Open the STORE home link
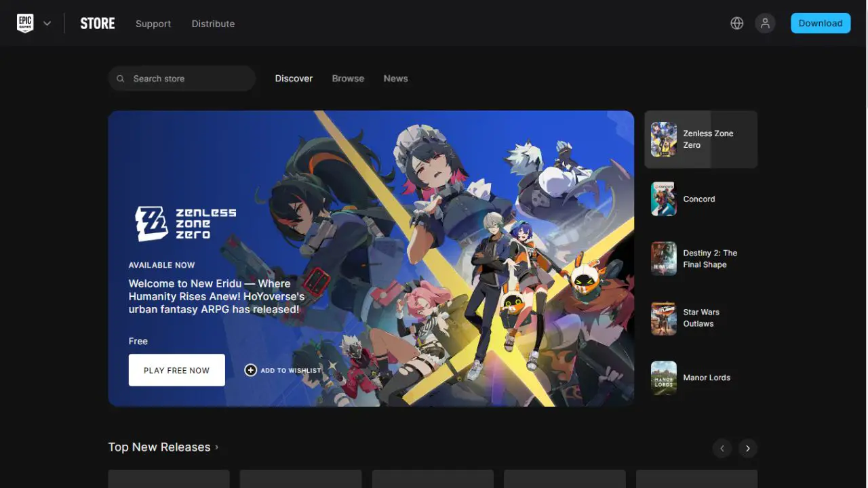The width and height of the screenshot is (868, 488). [x=98, y=23]
